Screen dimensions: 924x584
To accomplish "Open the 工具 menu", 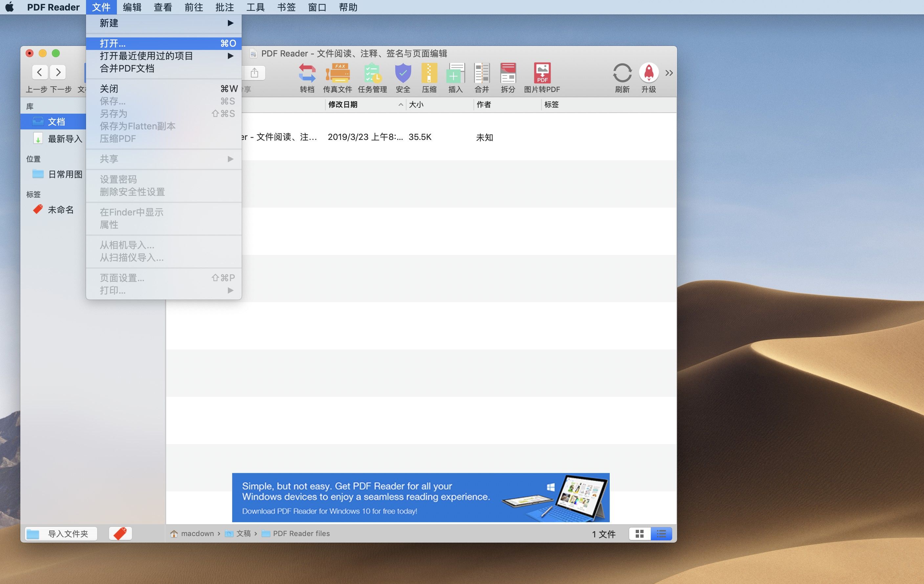I will [255, 7].
